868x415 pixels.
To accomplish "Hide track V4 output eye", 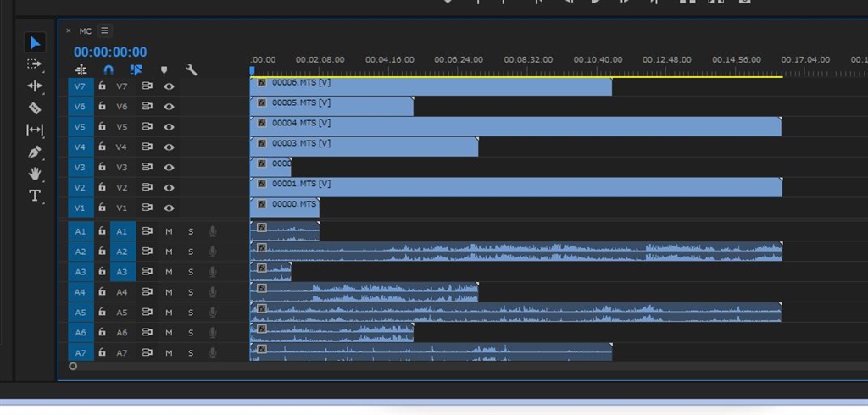I will pyautogui.click(x=170, y=147).
